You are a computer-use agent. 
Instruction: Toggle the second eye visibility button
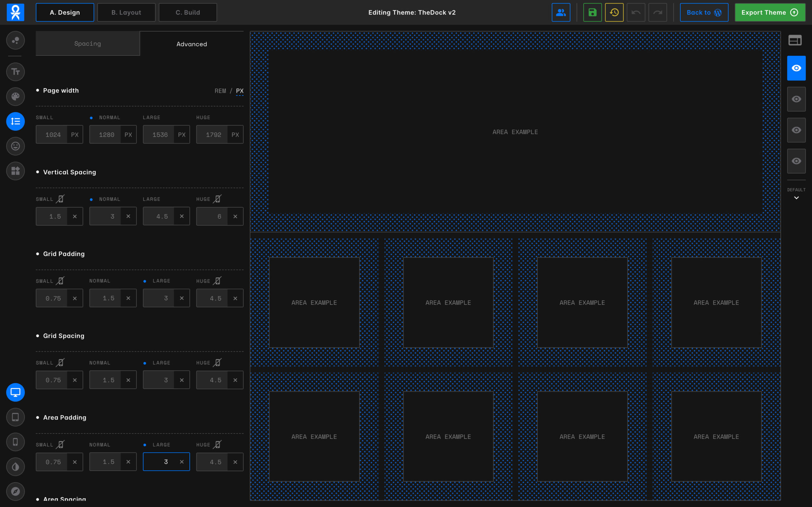tap(796, 99)
